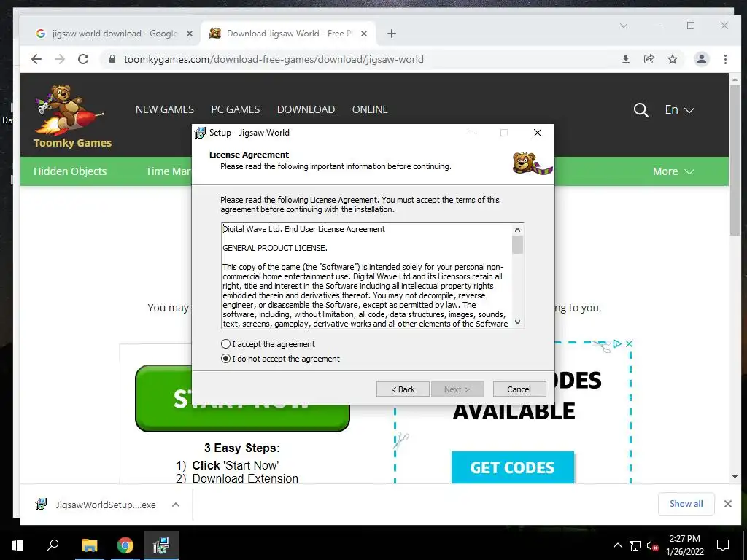Screen dimensions: 747x560
Task: Click the install/download icon in address bar
Action: pyautogui.click(x=625, y=59)
